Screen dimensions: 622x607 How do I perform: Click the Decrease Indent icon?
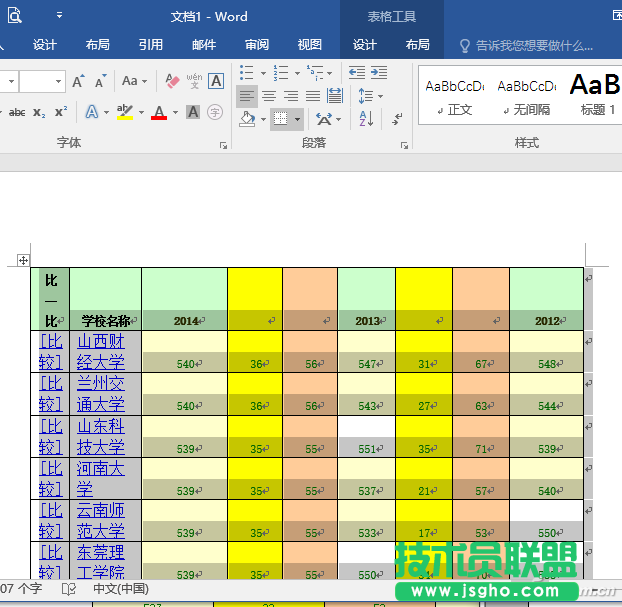pyautogui.click(x=357, y=72)
